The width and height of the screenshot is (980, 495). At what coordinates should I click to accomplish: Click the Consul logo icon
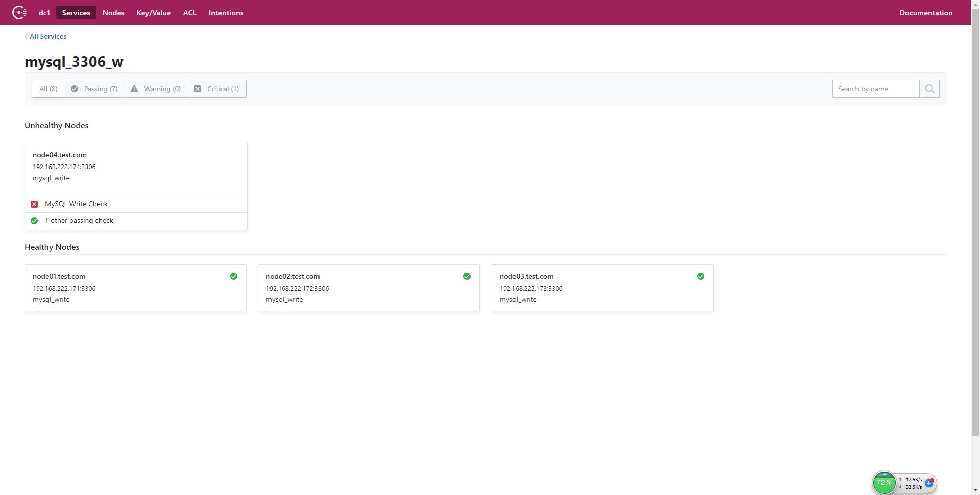point(19,12)
